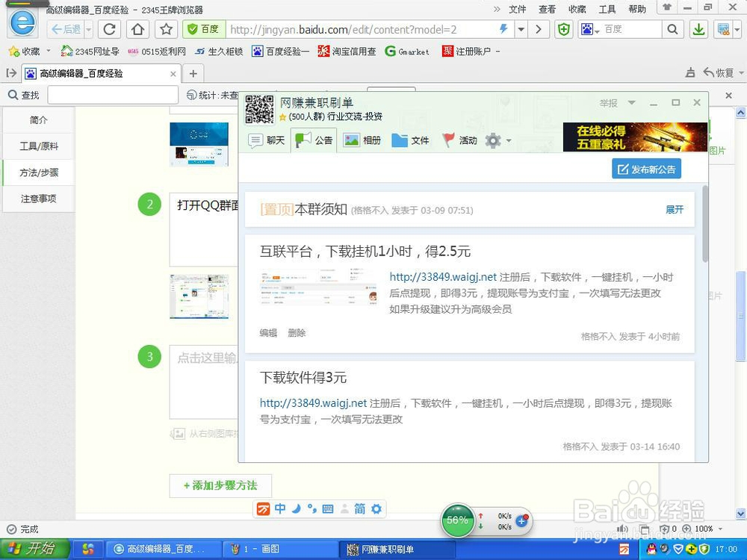Open the 工具 browser menu

[607, 9]
